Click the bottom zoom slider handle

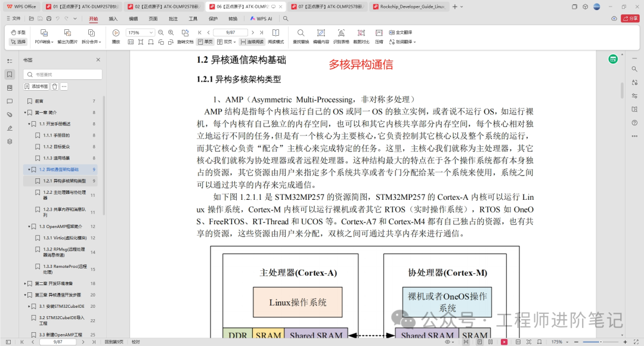coord(600,342)
